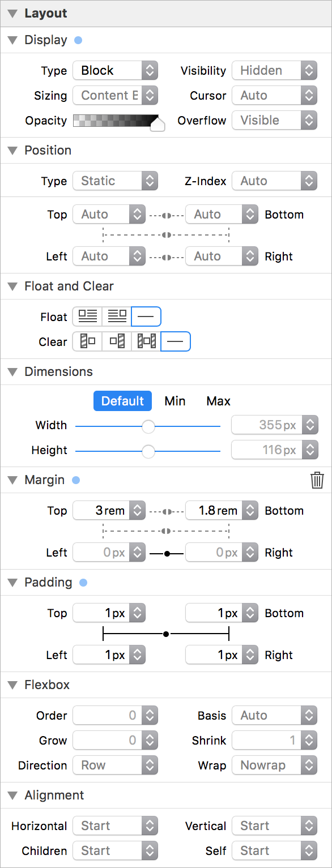
Task: Collapse the Flexbox section
Action: pyautogui.click(x=12, y=685)
